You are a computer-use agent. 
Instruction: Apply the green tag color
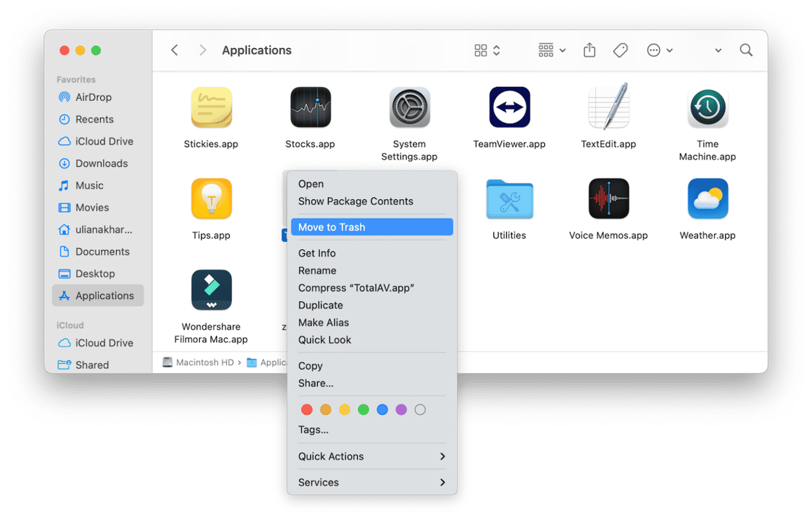point(363,410)
